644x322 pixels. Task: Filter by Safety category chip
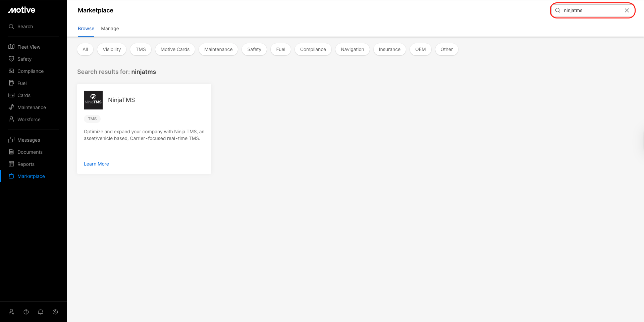click(x=254, y=49)
